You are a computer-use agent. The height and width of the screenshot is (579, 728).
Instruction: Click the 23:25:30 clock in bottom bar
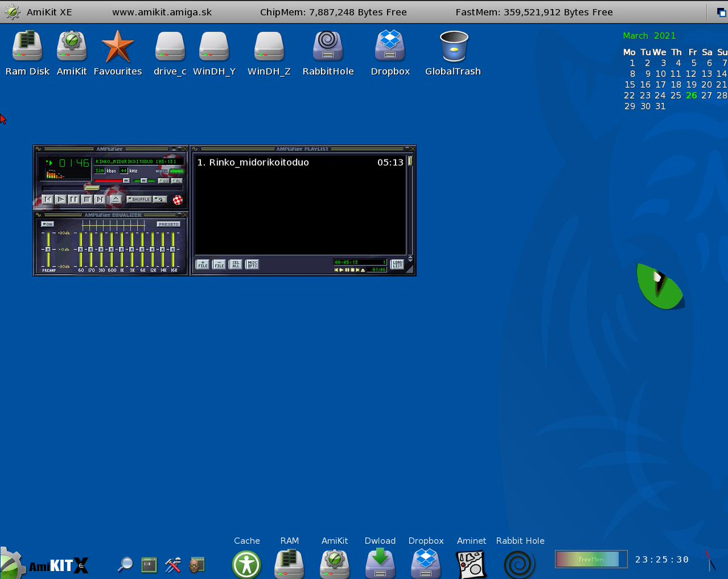662,560
